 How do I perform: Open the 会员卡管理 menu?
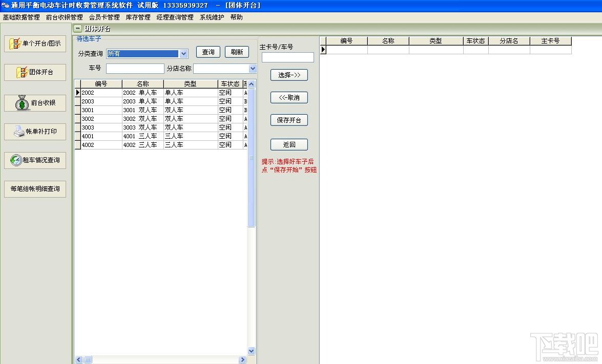(x=105, y=17)
